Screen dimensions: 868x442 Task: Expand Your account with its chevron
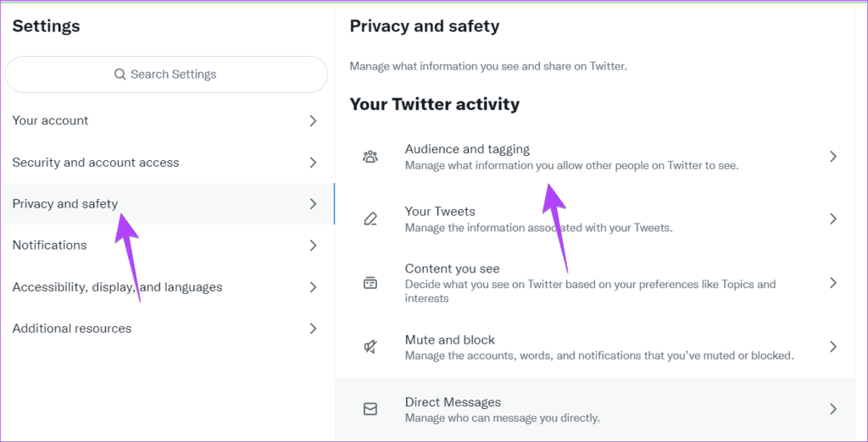click(313, 121)
